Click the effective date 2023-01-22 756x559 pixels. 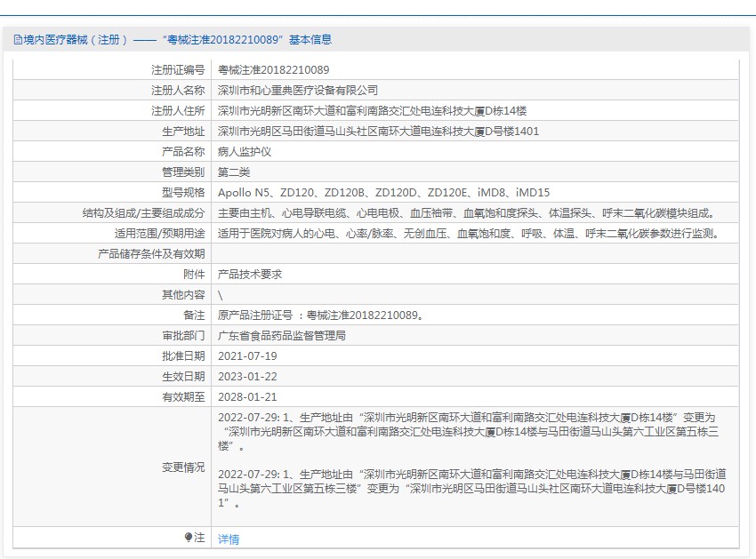pyautogui.click(x=247, y=377)
